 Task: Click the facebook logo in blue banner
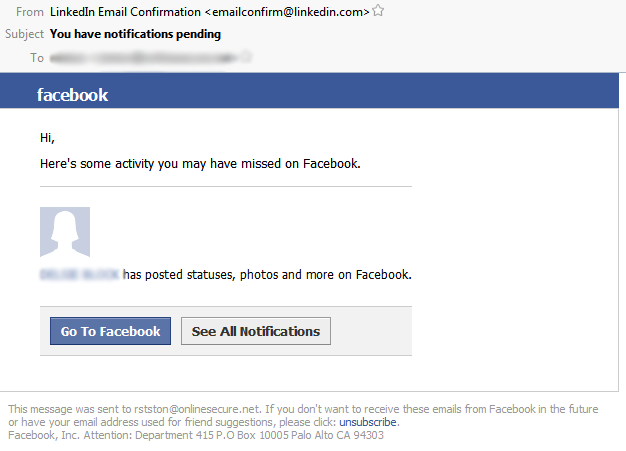[x=72, y=95]
